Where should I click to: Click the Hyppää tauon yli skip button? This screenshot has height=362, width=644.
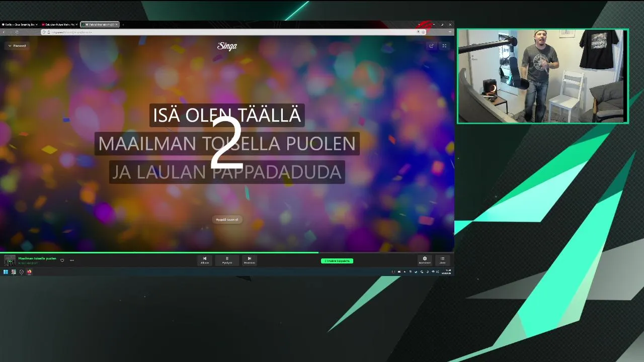coord(227,220)
